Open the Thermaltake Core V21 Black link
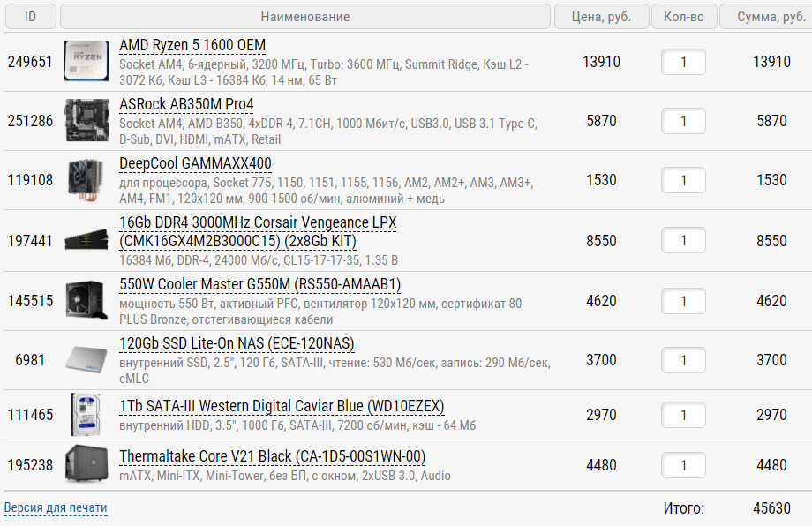812x526 pixels. click(x=273, y=456)
